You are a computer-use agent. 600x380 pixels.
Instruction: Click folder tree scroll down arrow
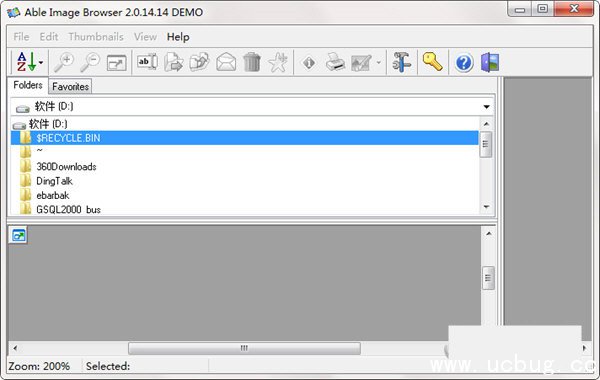click(x=486, y=207)
